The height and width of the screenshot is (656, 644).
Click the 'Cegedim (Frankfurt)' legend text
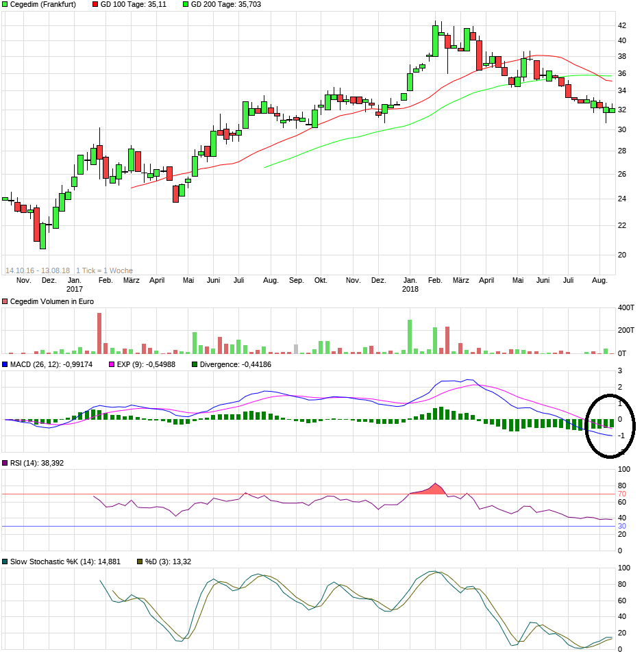[x=43, y=5]
